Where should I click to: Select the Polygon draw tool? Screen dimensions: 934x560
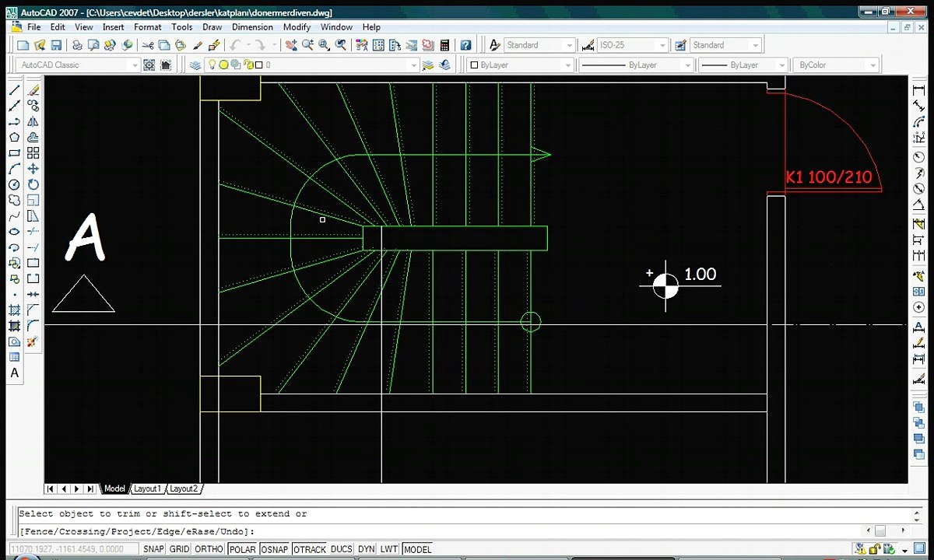pyautogui.click(x=14, y=138)
